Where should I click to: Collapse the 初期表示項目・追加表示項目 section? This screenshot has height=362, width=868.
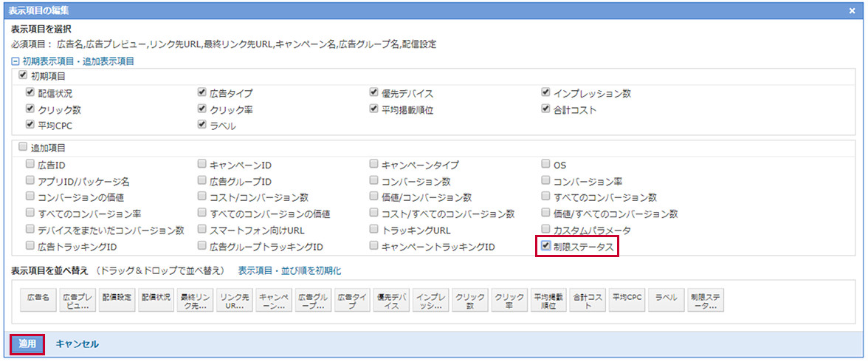coord(15,61)
